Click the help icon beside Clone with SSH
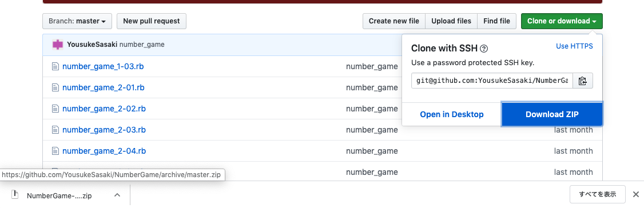This screenshot has height=208, width=644. click(484, 49)
